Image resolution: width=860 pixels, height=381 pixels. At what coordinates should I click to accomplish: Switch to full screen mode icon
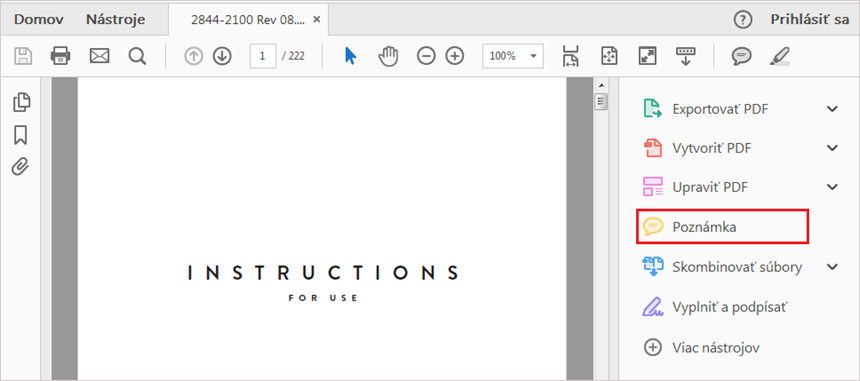[x=647, y=56]
